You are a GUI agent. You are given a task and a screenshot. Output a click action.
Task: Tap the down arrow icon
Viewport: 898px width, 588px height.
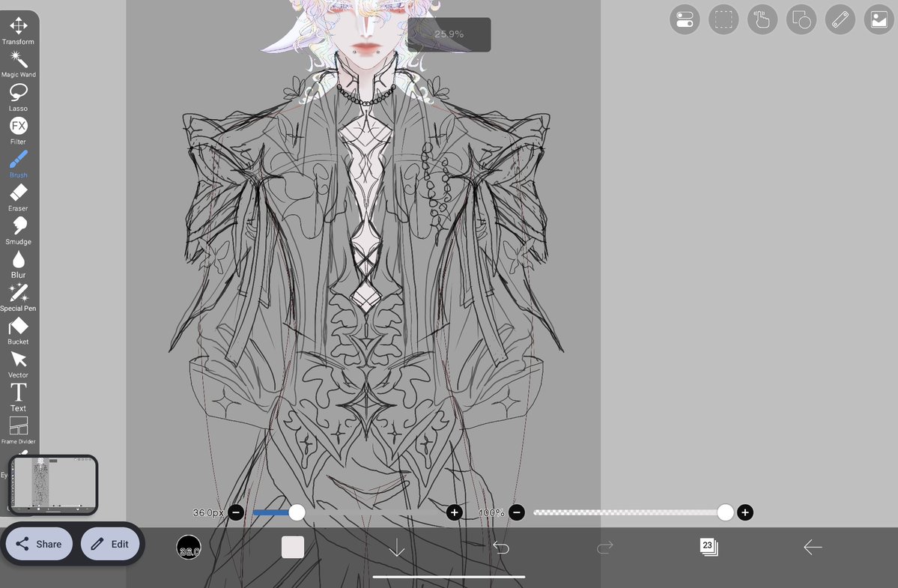[x=396, y=548]
